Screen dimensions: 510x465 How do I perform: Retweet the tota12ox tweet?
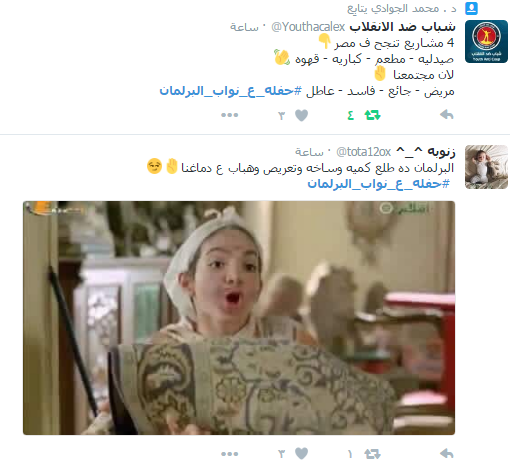click(372, 454)
